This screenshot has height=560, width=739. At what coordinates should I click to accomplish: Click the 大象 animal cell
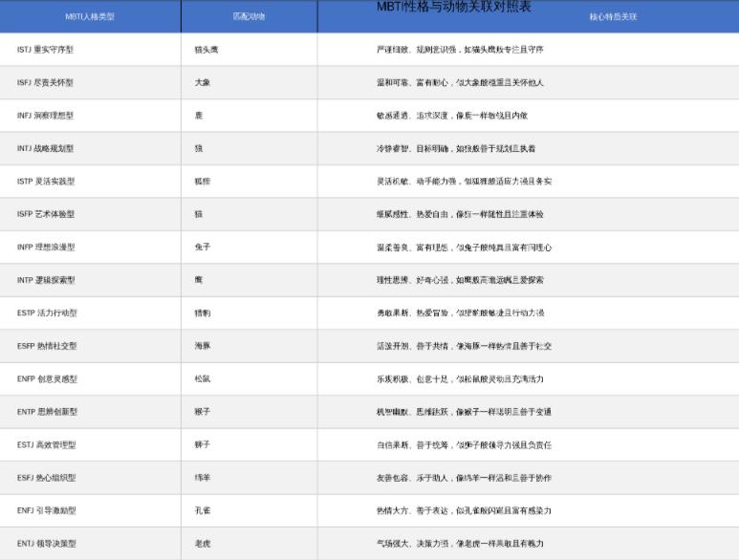pyautogui.click(x=203, y=82)
